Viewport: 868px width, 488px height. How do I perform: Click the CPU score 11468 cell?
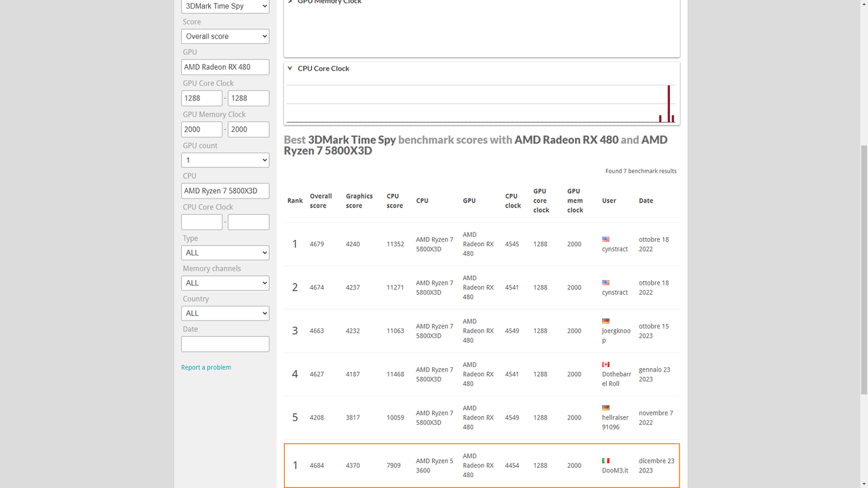click(395, 374)
